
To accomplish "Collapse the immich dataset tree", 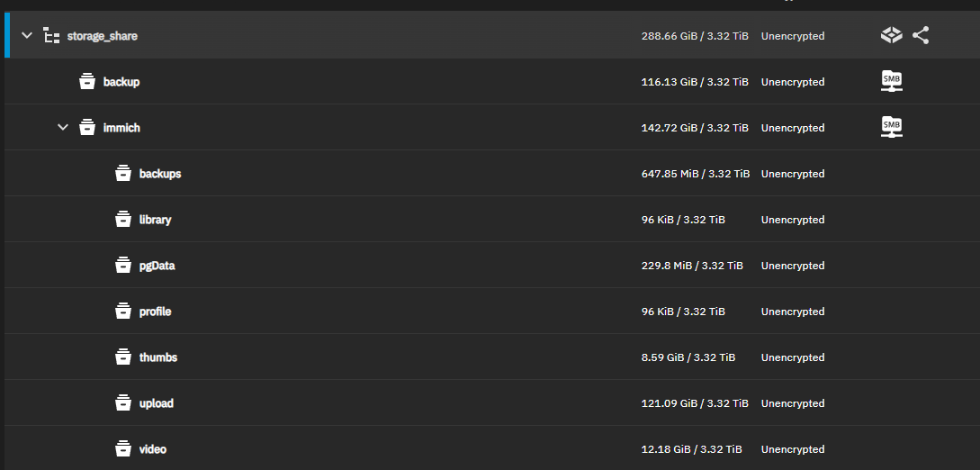I will (63, 128).
